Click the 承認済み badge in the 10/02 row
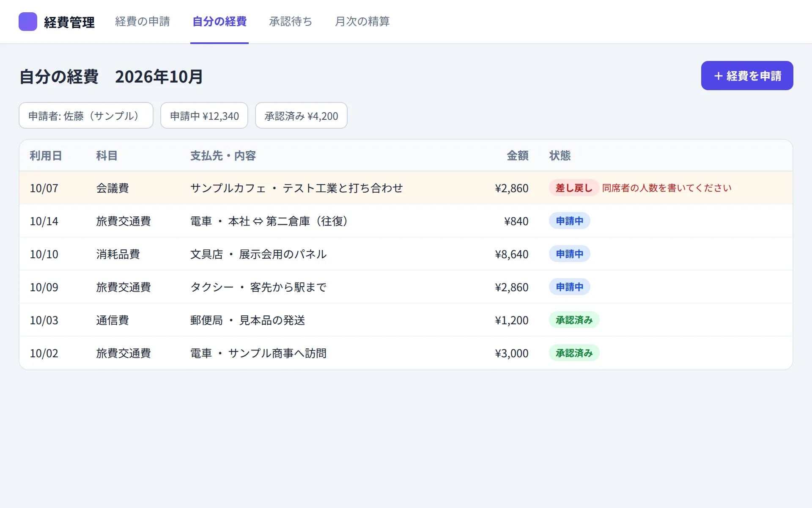812x508 pixels. [574, 353]
